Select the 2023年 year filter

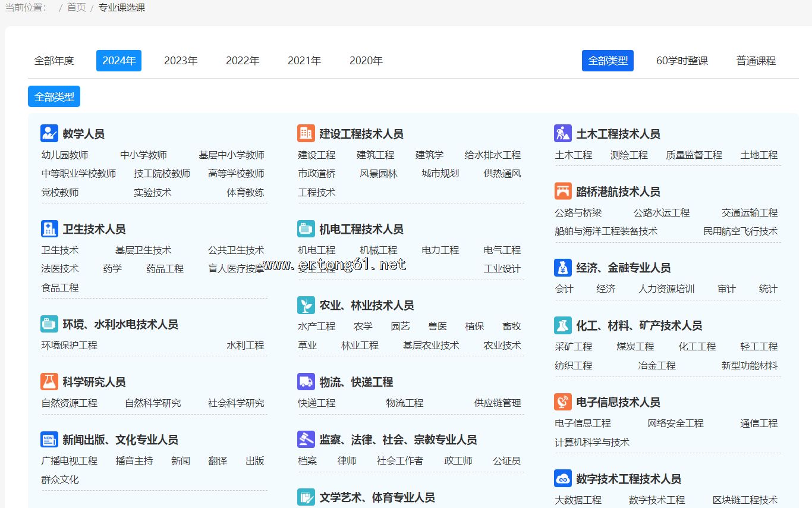tap(181, 61)
